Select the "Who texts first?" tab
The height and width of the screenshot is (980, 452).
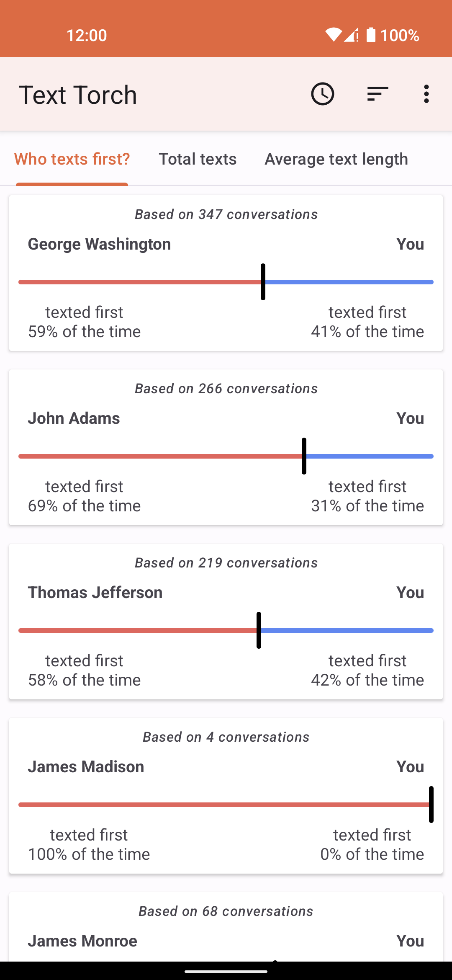pyautogui.click(x=72, y=159)
